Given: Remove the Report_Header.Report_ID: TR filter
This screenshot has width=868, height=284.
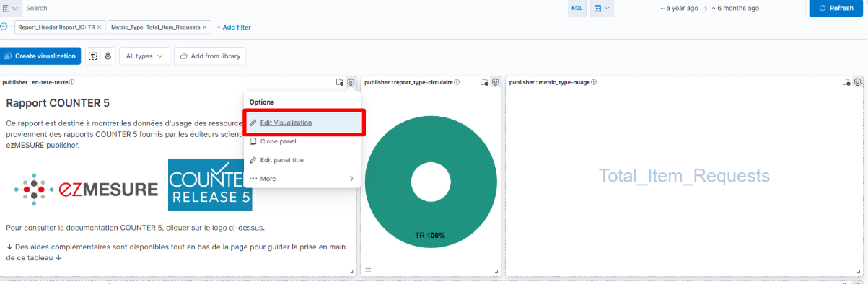Looking at the screenshot, I should click(100, 27).
